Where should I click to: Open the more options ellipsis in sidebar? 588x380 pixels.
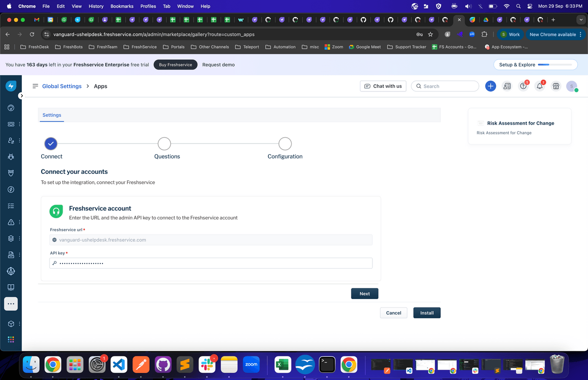(11, 304)
